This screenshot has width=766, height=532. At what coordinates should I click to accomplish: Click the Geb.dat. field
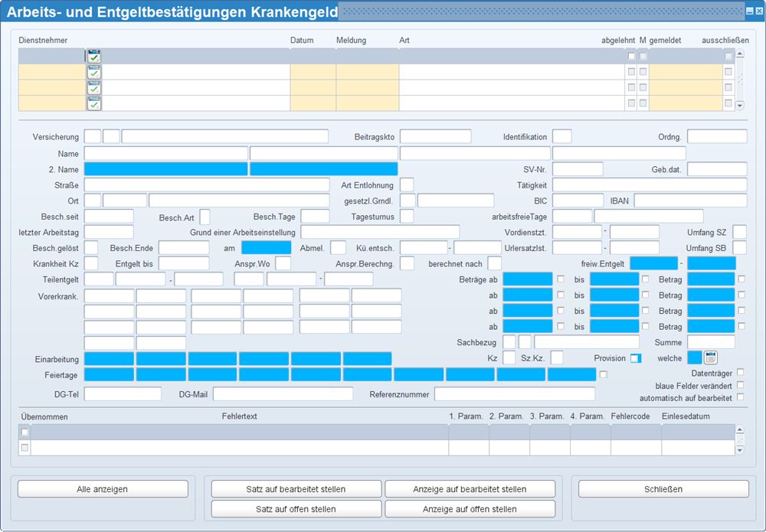tap(717, 169)
